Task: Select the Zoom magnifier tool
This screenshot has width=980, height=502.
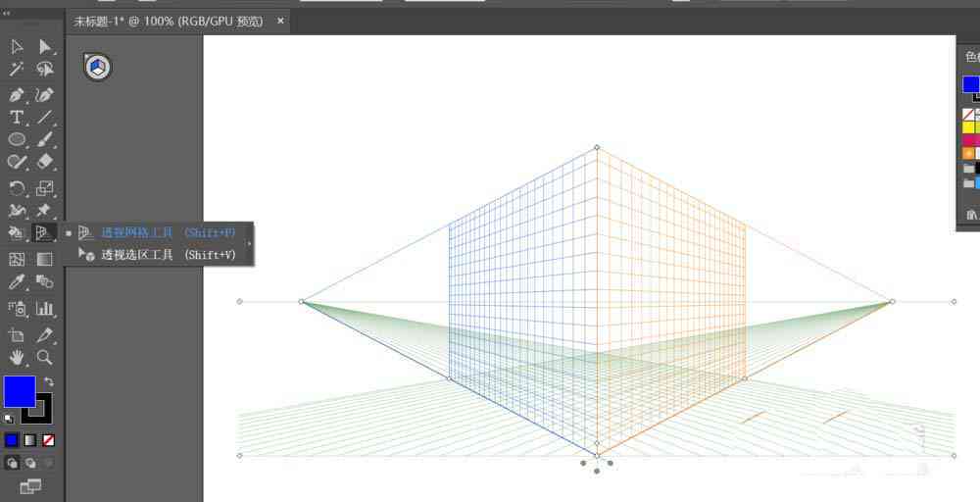Action: (45, 358)
